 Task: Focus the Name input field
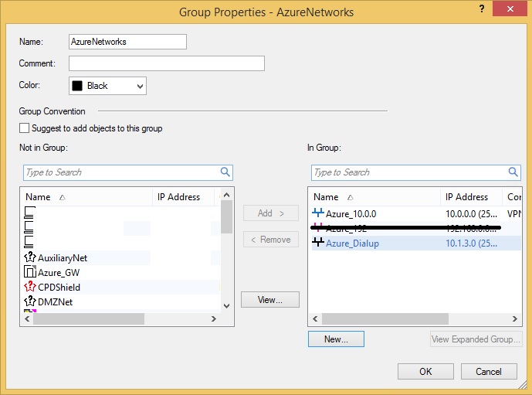(x=127, y=42)
